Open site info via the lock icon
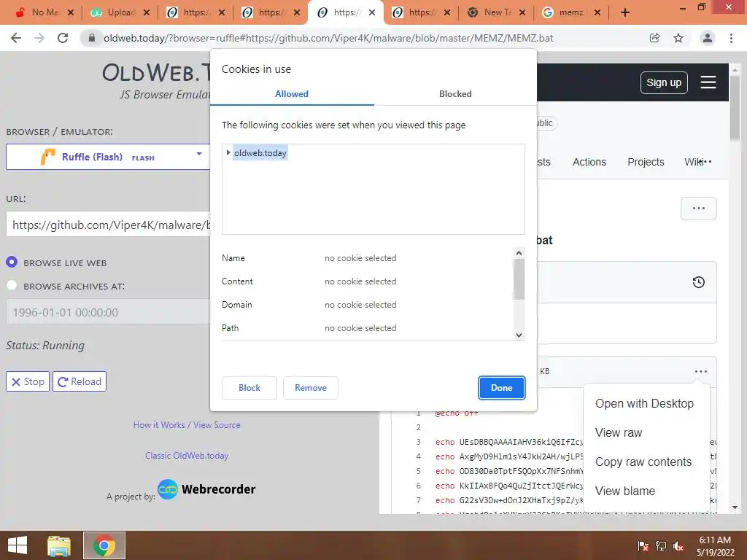The height and width of the screenshot is (560, 747). [91, 38]
